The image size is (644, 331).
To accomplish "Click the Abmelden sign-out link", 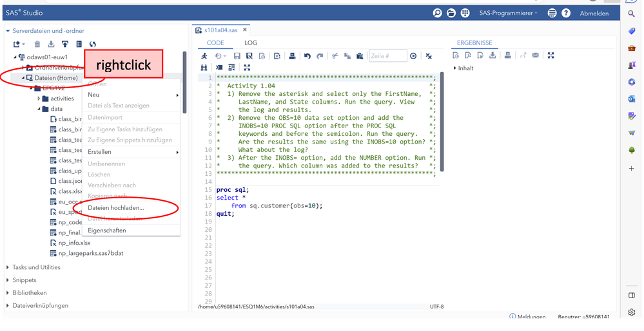I will point(594,13).
